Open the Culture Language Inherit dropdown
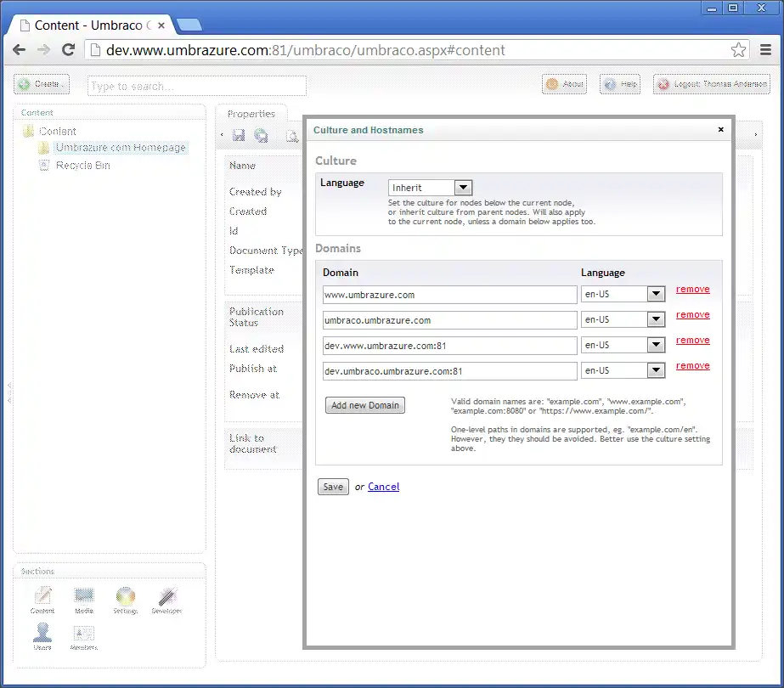The height and width of the screenshot is (688, 784). tap(430, 188)
